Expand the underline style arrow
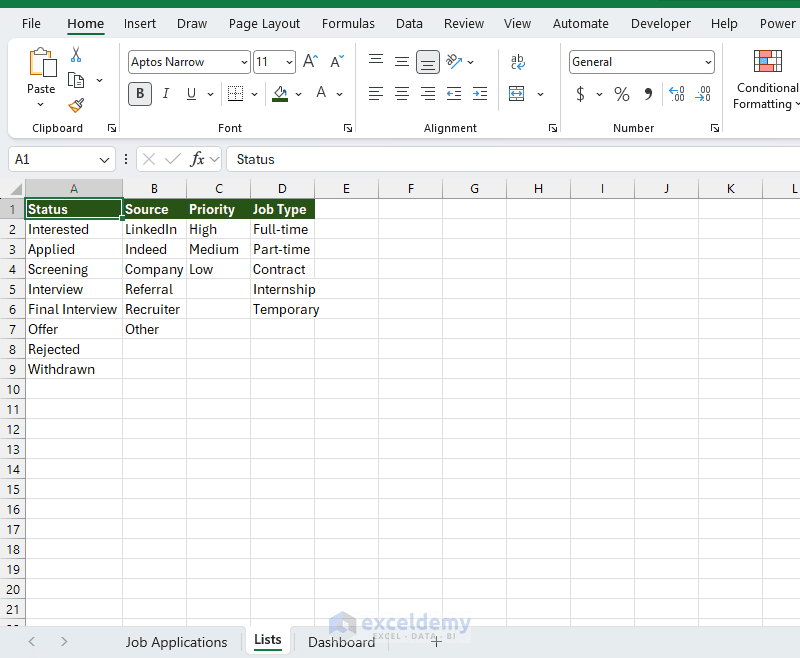800x658 pixels. pyautogui.click(x=210, y=94)
